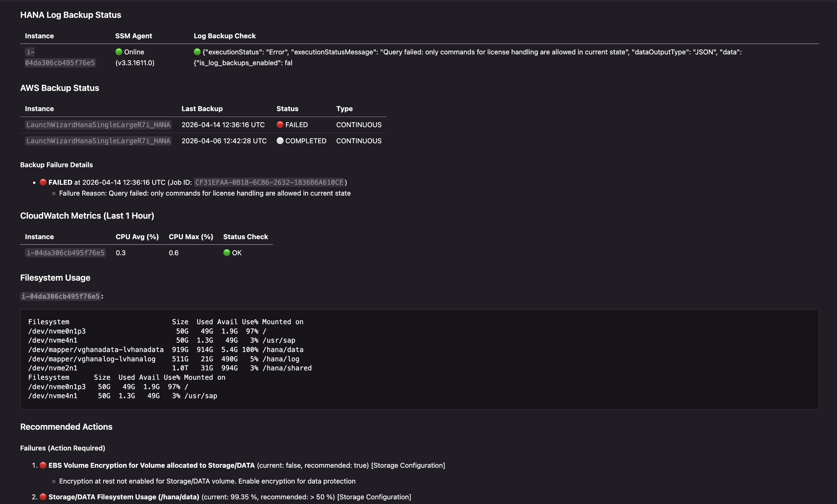837x504 pixels.
Task: Select the Job ID CF31EFAA-0B18-6CB6-2632-1836B6A610CE code
Action: coord(269,182)
